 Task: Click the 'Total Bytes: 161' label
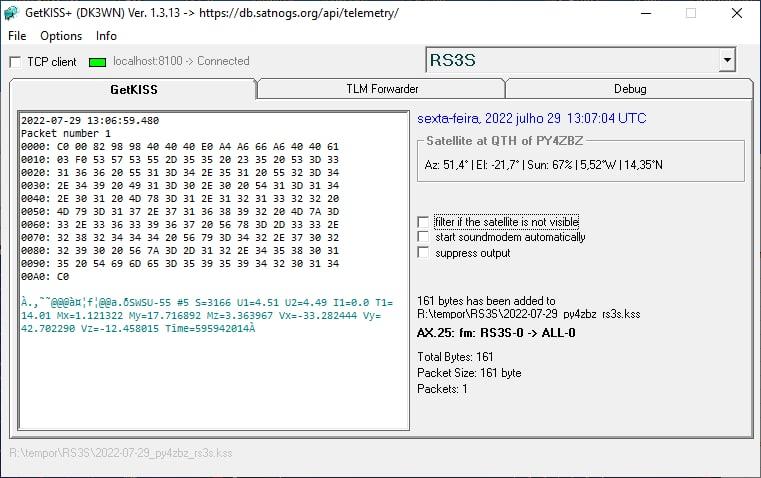pos(455,357)
